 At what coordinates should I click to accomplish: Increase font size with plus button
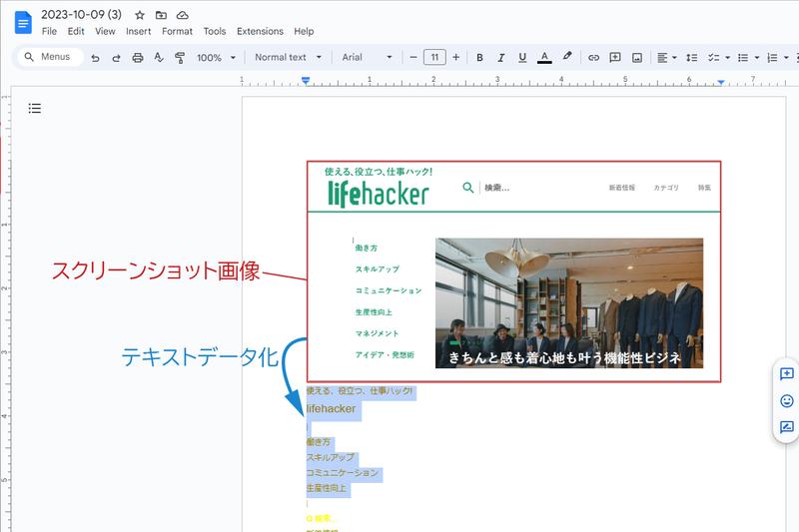456,58
